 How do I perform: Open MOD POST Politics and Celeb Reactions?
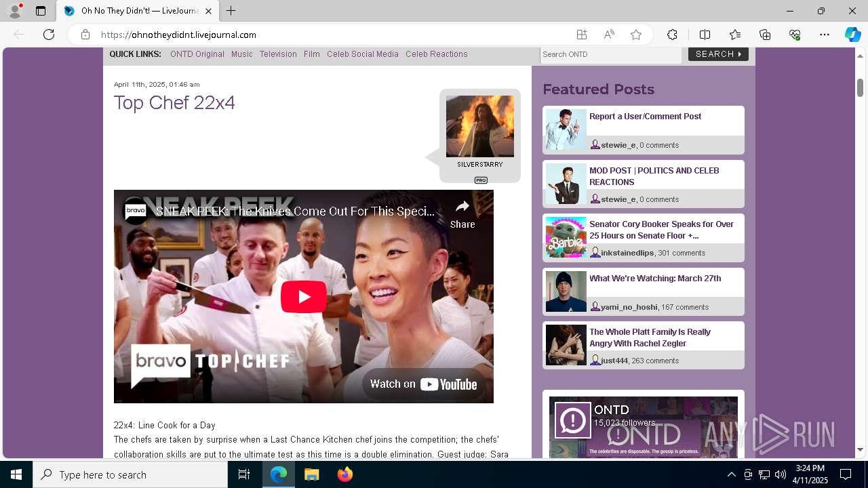[654, 176]
